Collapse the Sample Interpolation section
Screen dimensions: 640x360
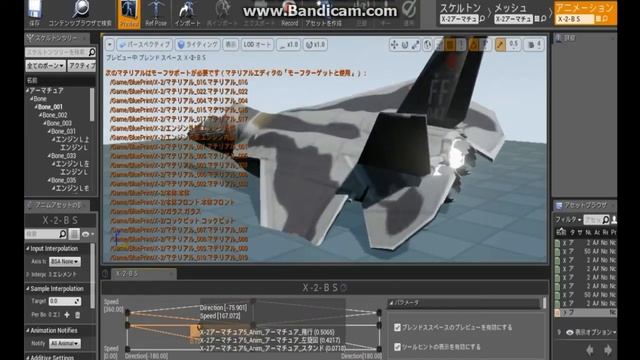[28, 289]
